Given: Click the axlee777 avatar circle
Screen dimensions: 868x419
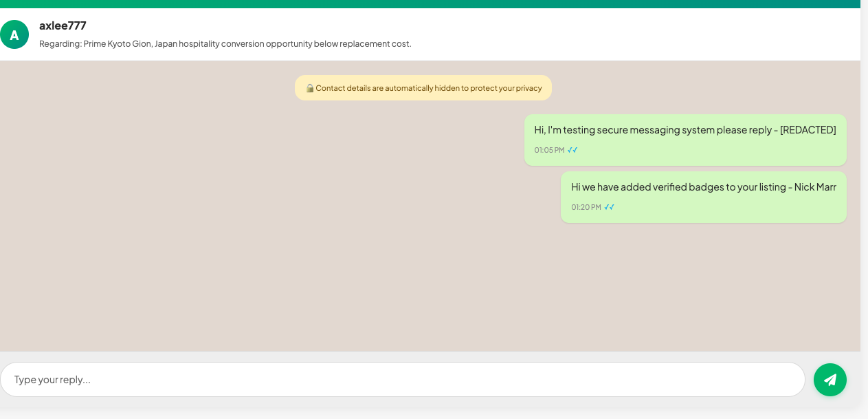Looking at the screenshot, I should pos(14,34).
